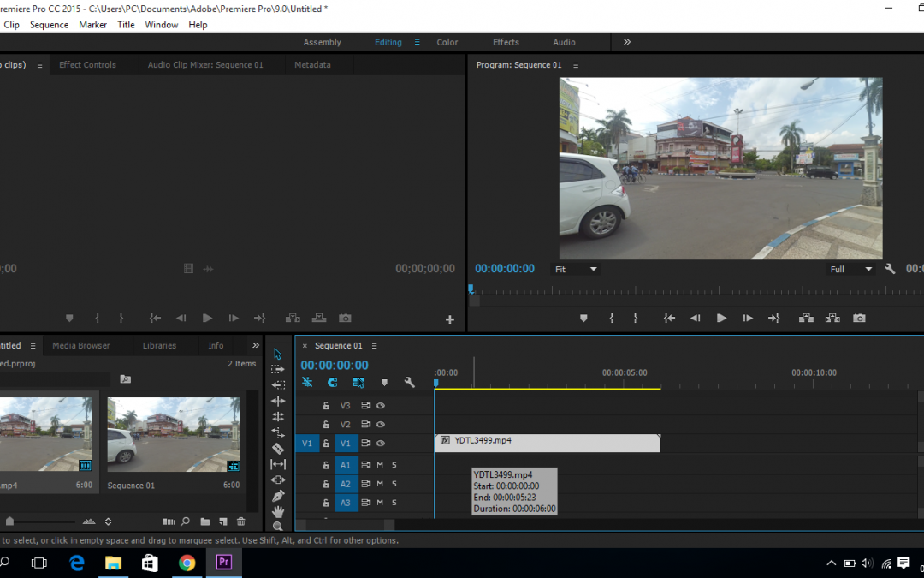Image resolution: width=924 pixels, height=578 pixels.
Task: Open Automate to Sequence in Project panel
Action: pos(169,521)
